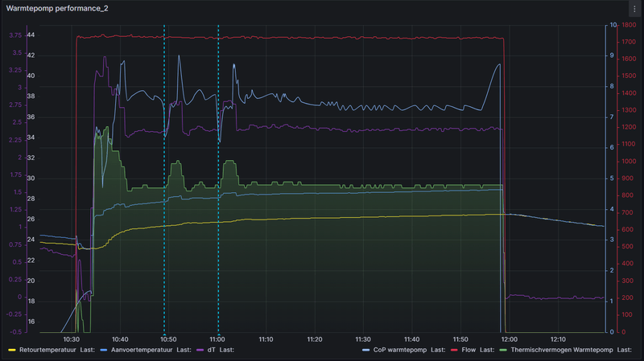Viewport: 644px width, 361px height.
Task: Click the 11:50 time axis label
Action: tap(460, 339)
